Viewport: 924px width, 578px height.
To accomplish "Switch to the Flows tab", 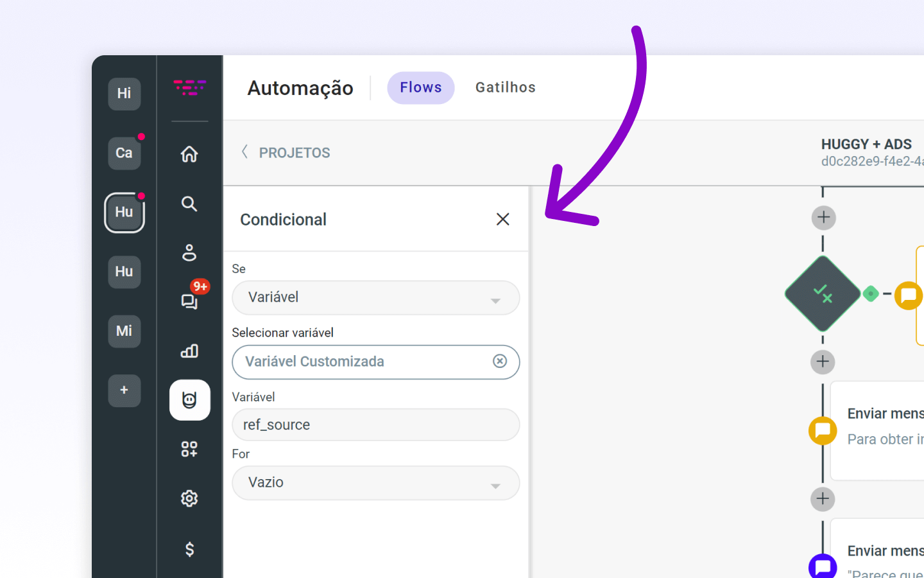I will [421, 88].
